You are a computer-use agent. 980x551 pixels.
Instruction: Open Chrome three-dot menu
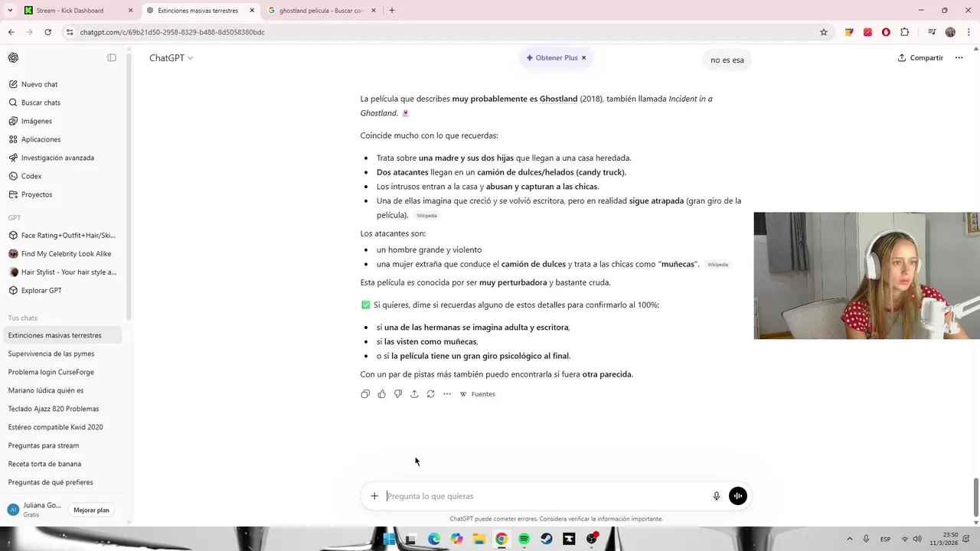point(969,32)
